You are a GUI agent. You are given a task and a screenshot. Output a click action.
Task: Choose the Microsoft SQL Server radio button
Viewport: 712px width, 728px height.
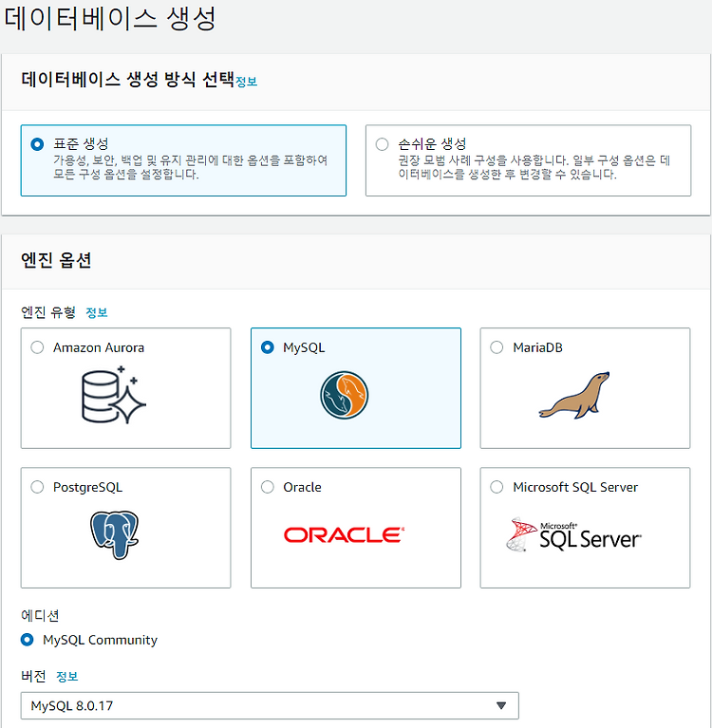(x=497, y=487)
